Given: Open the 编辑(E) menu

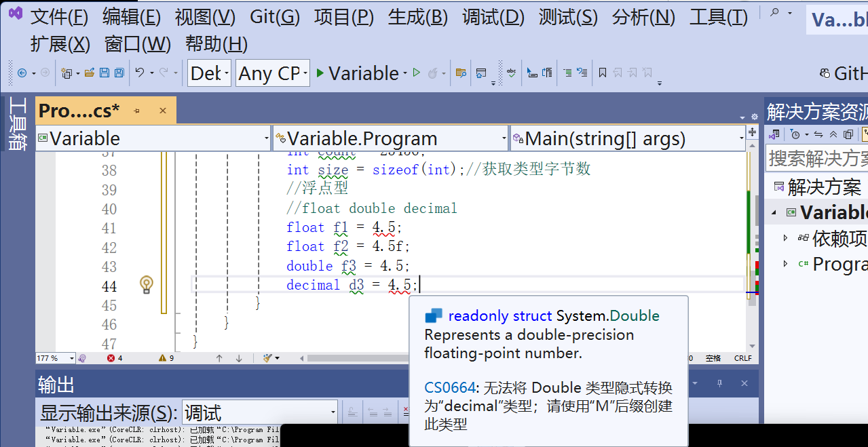Looking at the screenshot, I should point(132,17).
